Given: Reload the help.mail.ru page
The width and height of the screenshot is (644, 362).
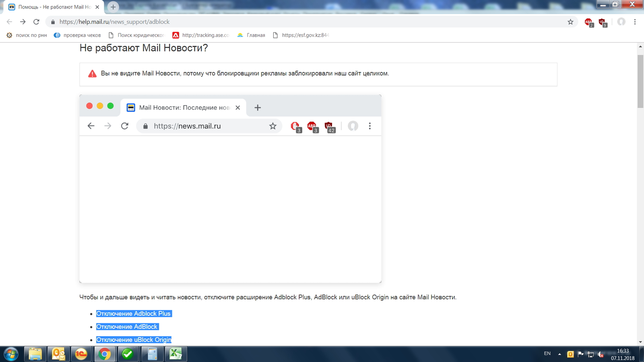Looking at the screenshot, I should [x=36, y=22].
